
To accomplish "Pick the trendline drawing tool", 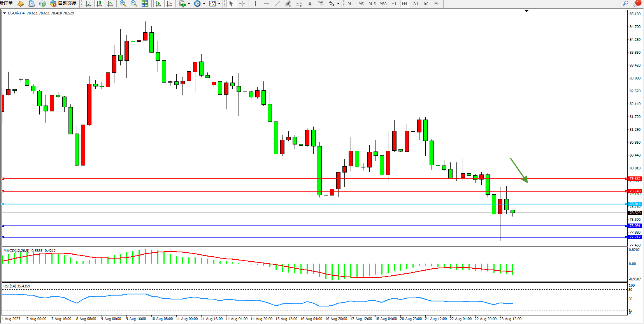I will point(277,4).
